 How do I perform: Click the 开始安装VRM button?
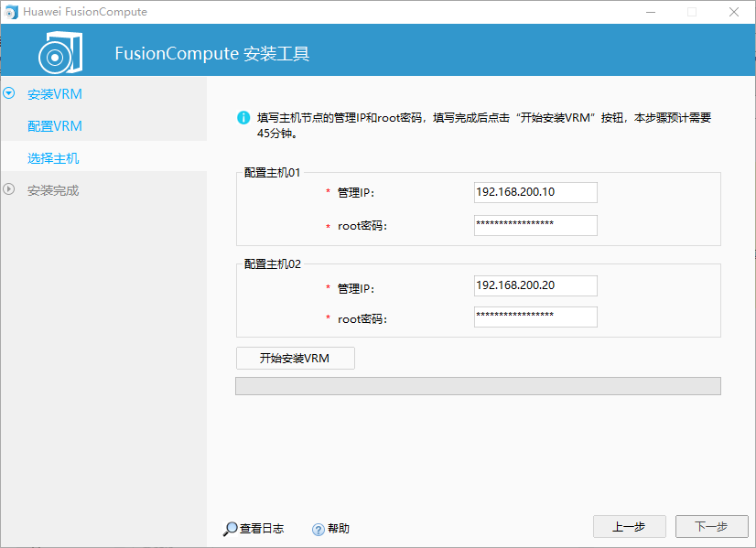pos(296,358)
